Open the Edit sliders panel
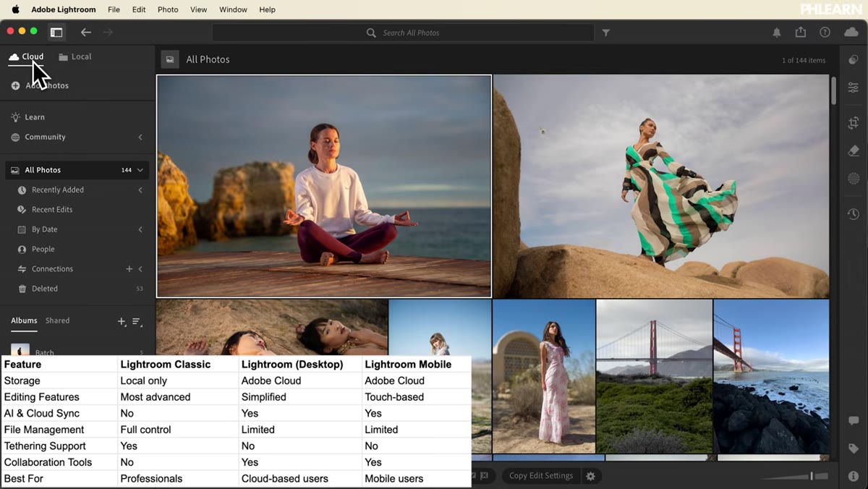The height and width of the screenshot is (489, 868). (854, 88)
